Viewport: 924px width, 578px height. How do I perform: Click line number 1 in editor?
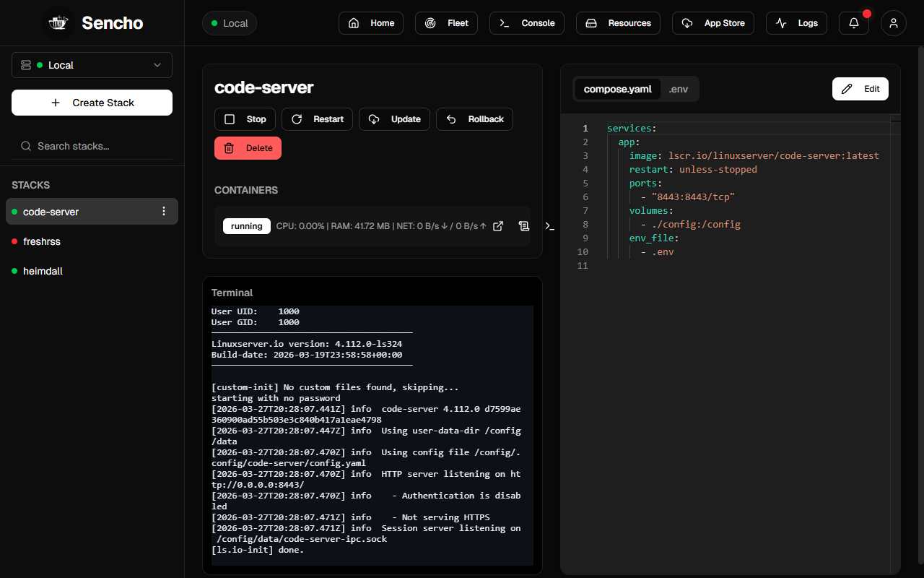[x=585, y=129]
